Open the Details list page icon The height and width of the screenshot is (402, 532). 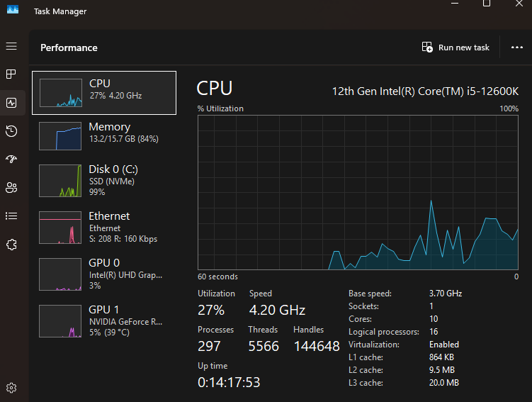click(x=11, y=216)
